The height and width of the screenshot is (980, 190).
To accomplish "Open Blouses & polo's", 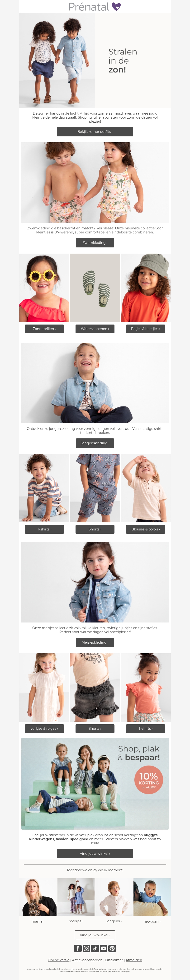I will (x=145, y=529).
